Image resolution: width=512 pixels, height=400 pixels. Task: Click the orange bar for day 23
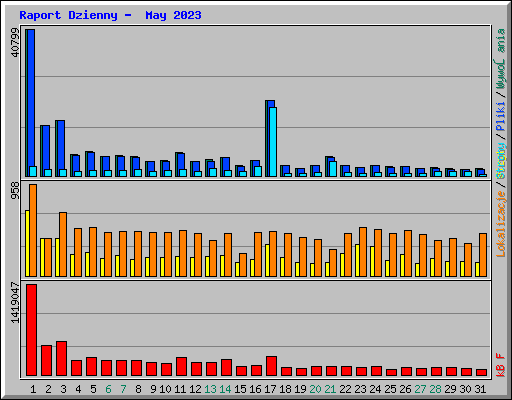[363, 252]
